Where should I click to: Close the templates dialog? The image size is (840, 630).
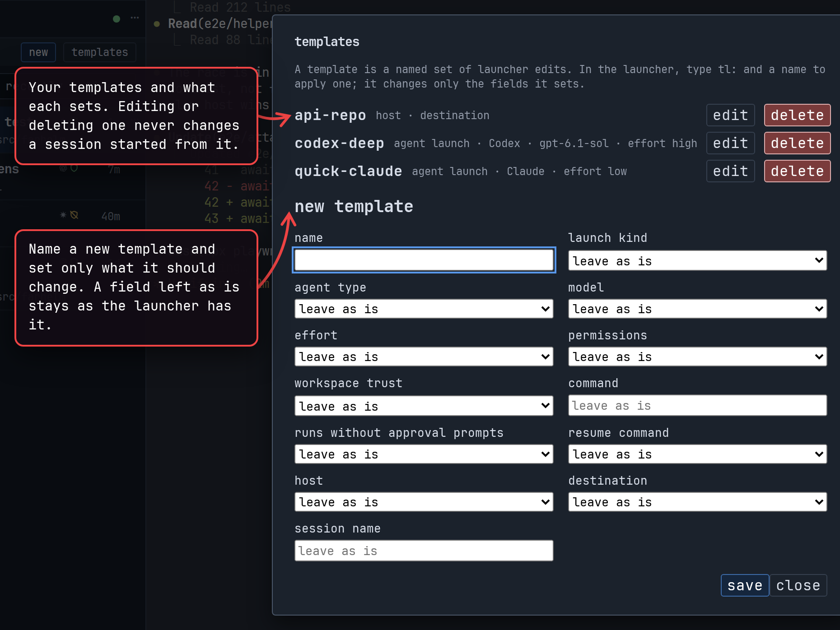click(798, 585)
